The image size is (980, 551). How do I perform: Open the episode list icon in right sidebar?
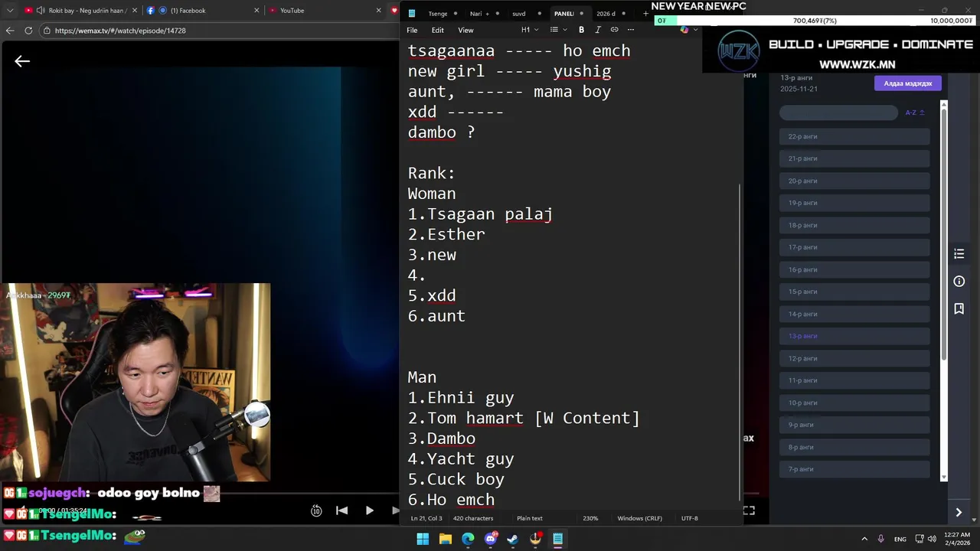(x=959, y=254)
